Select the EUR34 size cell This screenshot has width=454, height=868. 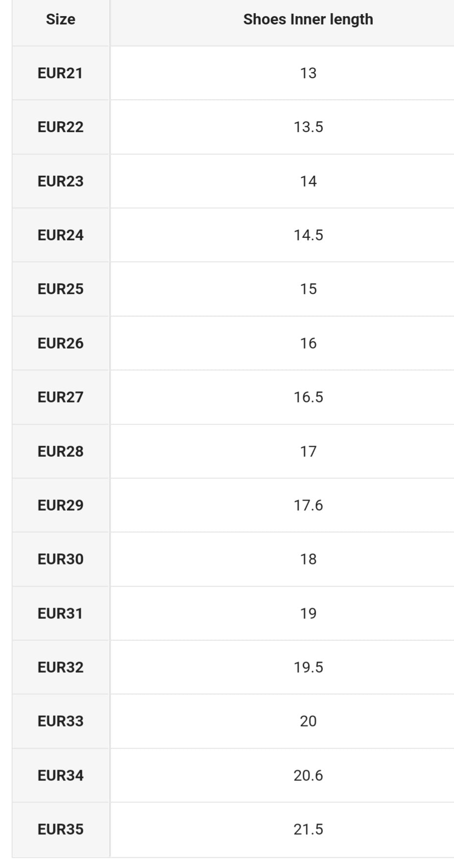[61, 775]
